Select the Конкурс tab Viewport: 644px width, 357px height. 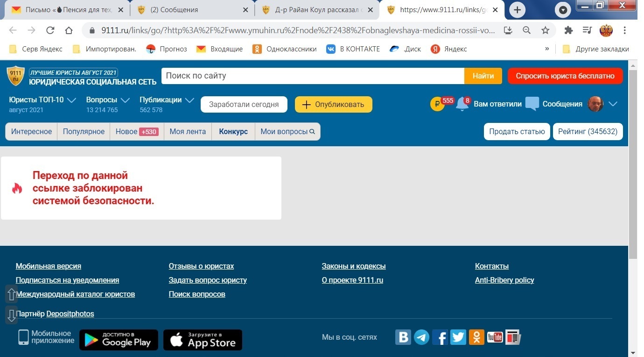point(233,132)
